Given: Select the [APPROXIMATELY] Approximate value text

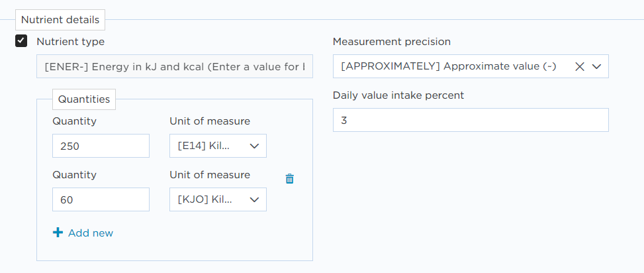Looking at the screenshot, I should click(x=449, y=66).
